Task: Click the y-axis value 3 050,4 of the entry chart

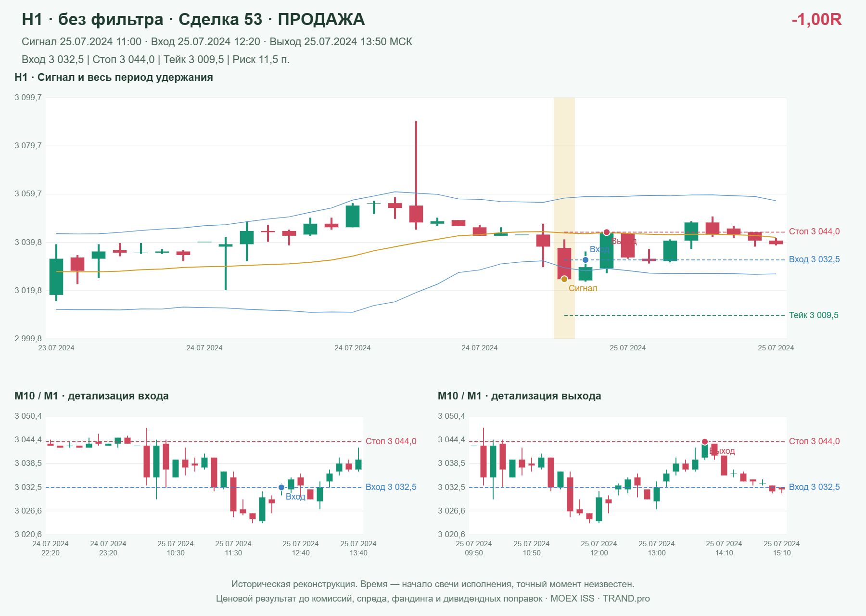Action: pos(28,416)
